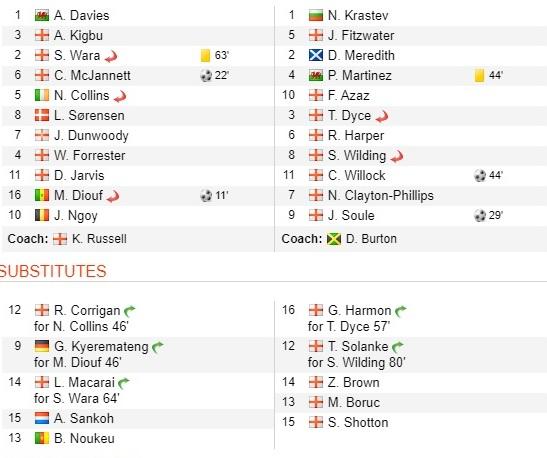Open player A. Davies
The width and height of the screenshot is (547, 458).
82,16
